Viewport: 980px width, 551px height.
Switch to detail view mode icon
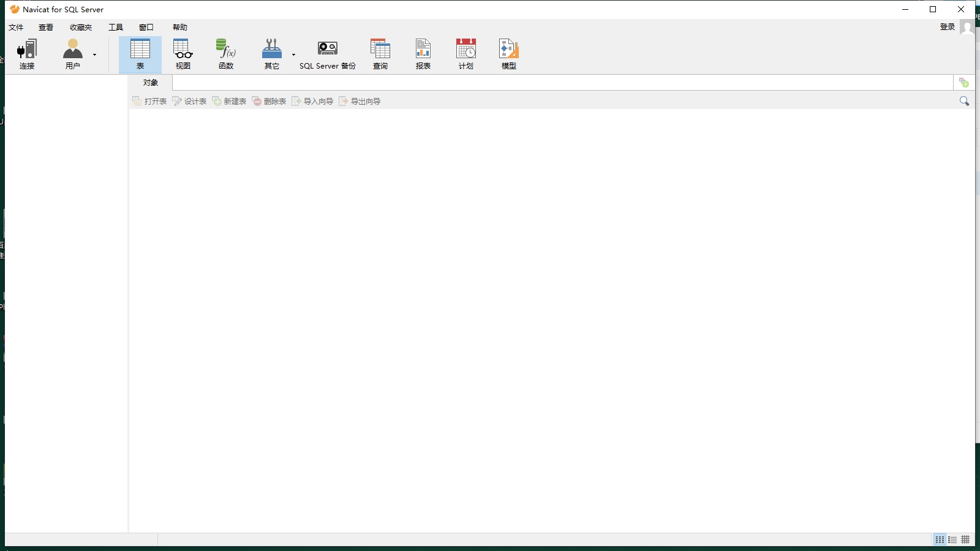(x=952, y=539)
